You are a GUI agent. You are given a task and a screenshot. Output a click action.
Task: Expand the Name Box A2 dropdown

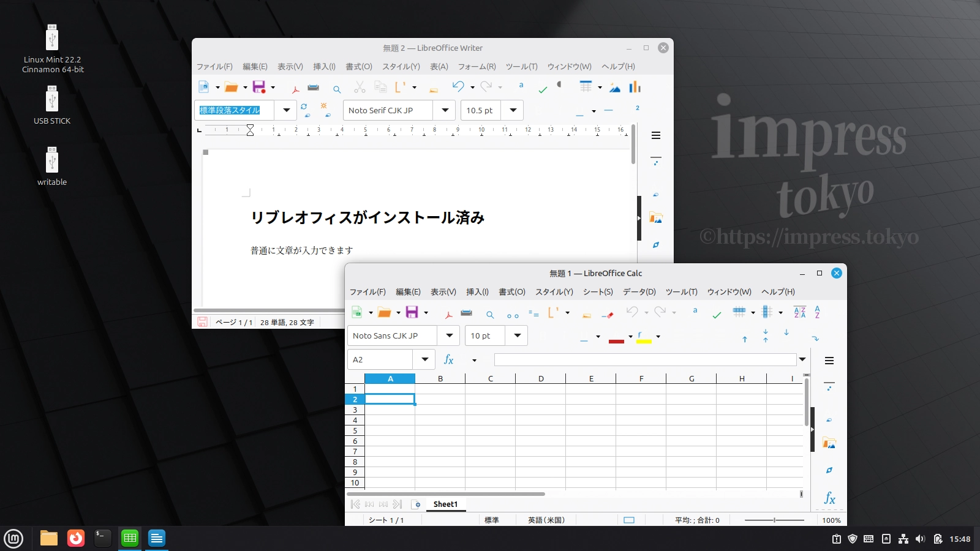(x=424, y=359)
